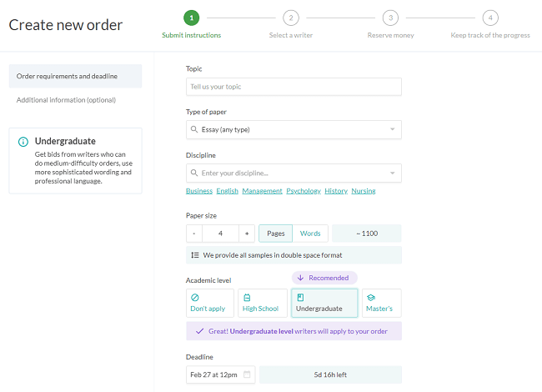This screenshot has width=542, height=392.
Task: Click the Psychology discipline link
Action: point(304,191)
